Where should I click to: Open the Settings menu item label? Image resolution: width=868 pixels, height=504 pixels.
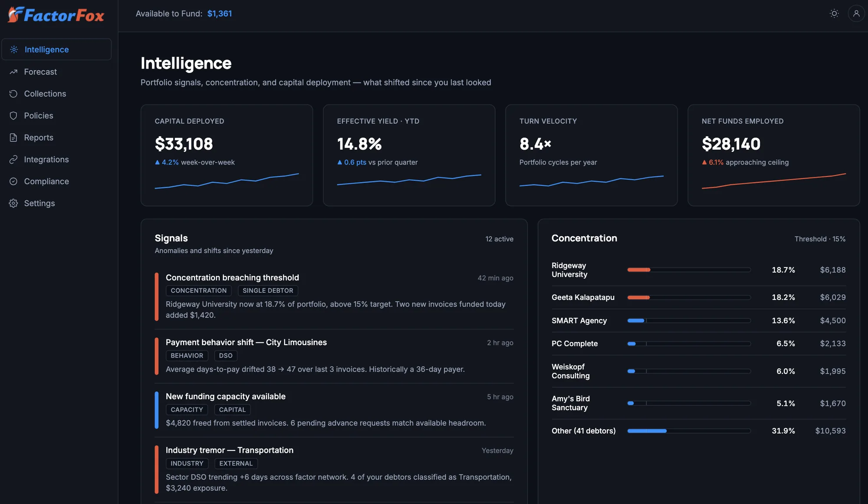click(39, 203)
